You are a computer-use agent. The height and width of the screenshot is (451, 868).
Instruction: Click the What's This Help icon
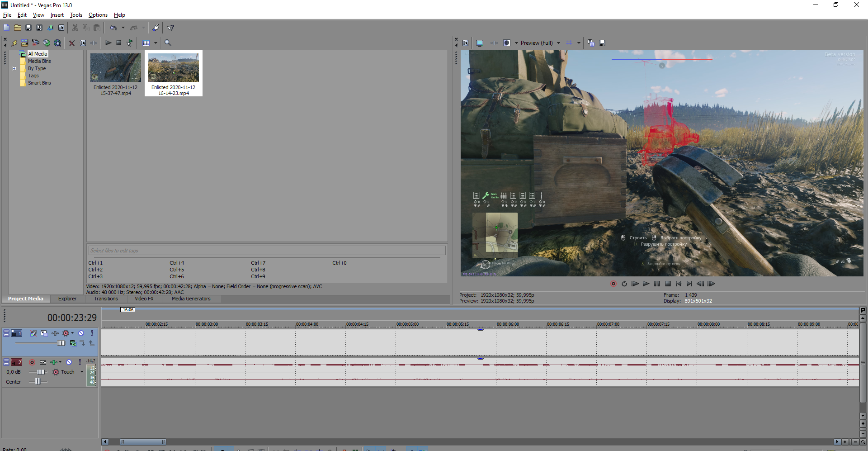pos(171,28)
